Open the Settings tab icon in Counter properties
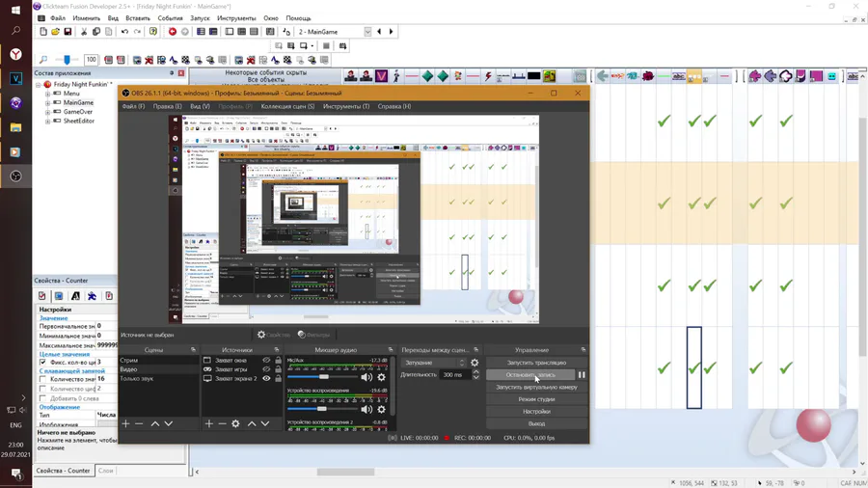Screen dimensions: 868x488 pos(42,296)
